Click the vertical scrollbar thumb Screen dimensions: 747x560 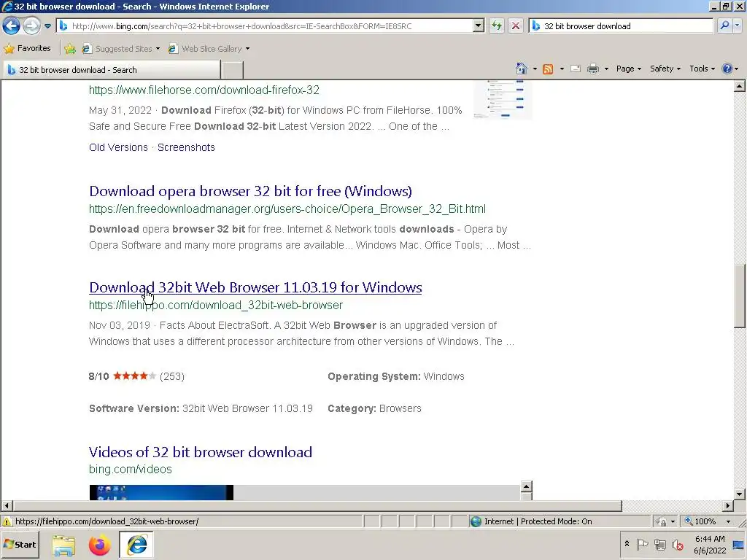point(740,296)
